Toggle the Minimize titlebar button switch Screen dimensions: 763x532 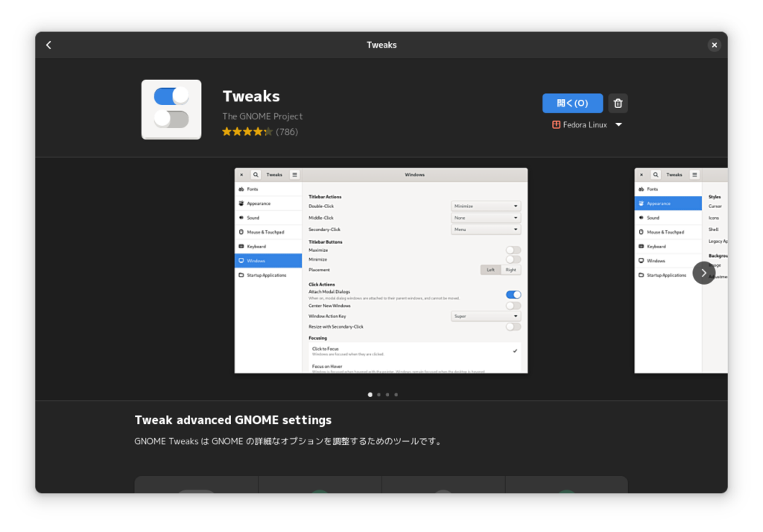[513, 259]
